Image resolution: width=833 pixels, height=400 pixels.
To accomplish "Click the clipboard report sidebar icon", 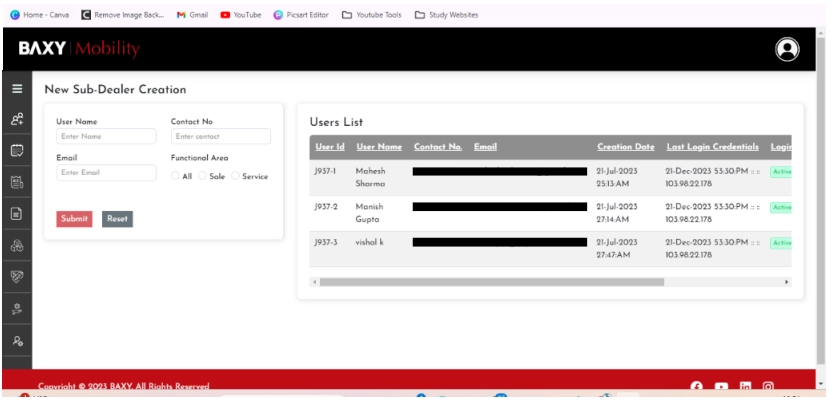I will [x=17, y=183].
